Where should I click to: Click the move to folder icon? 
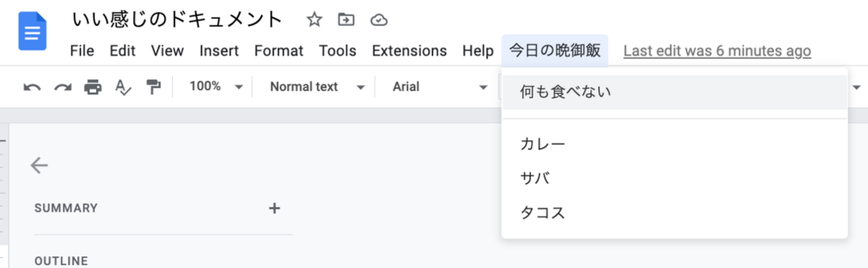click(346, 20)
